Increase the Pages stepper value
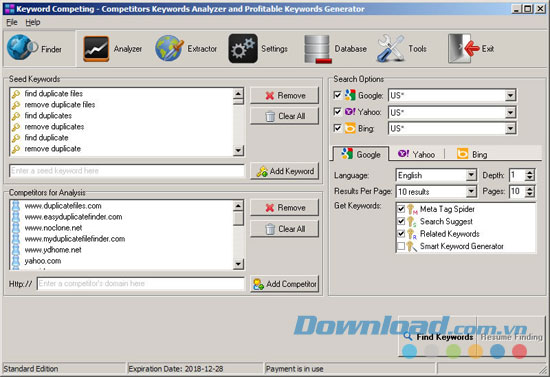Viewport: 550px width, 377px height. point(530,189)
